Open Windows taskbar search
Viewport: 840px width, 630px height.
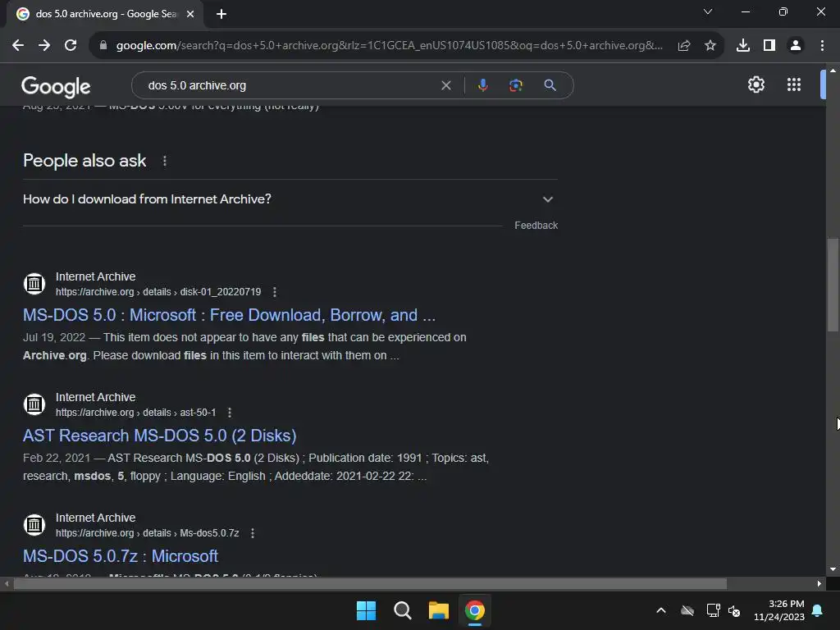[402, 610]
